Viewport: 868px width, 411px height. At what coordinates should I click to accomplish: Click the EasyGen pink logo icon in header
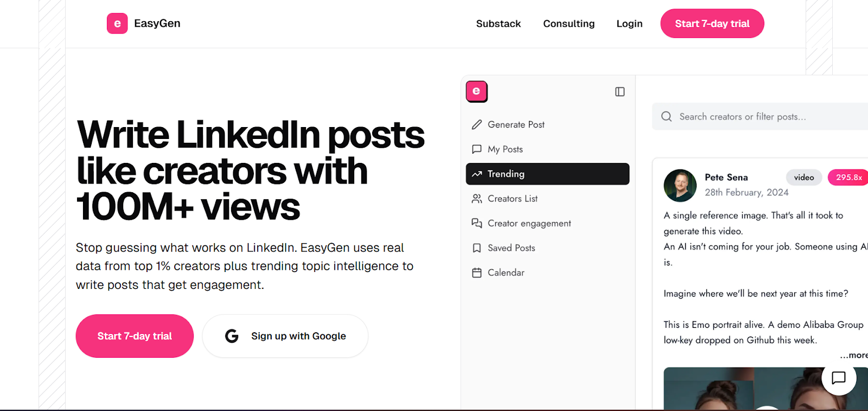(x=117, y=23)
